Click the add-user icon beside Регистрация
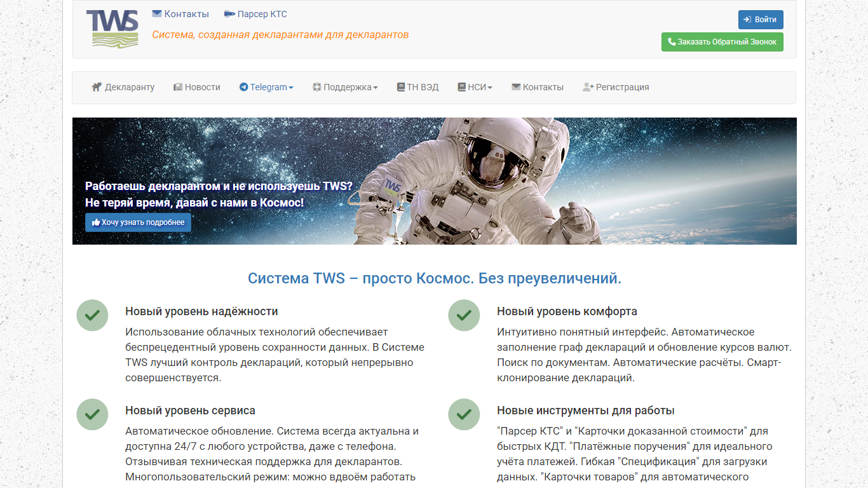 (588, 87)
